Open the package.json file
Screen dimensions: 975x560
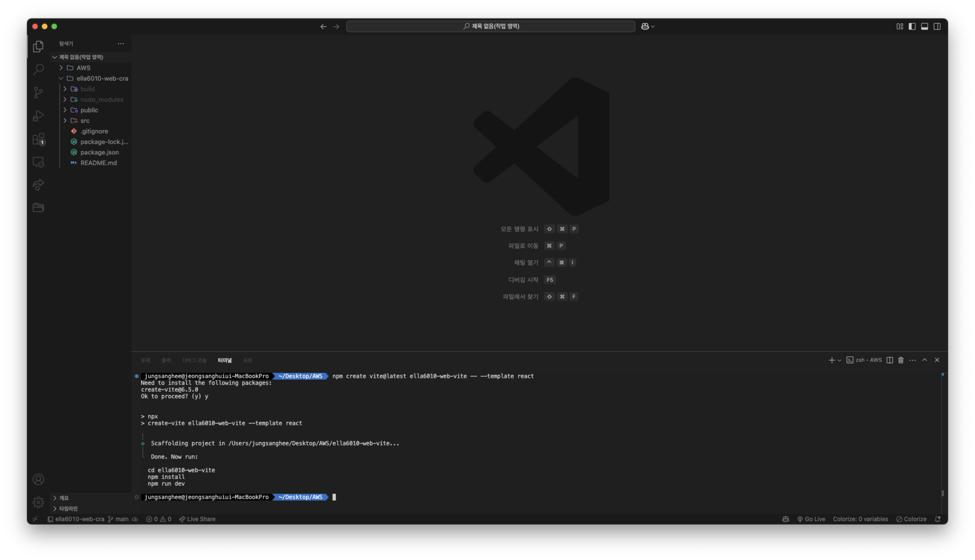pos(91,152)
